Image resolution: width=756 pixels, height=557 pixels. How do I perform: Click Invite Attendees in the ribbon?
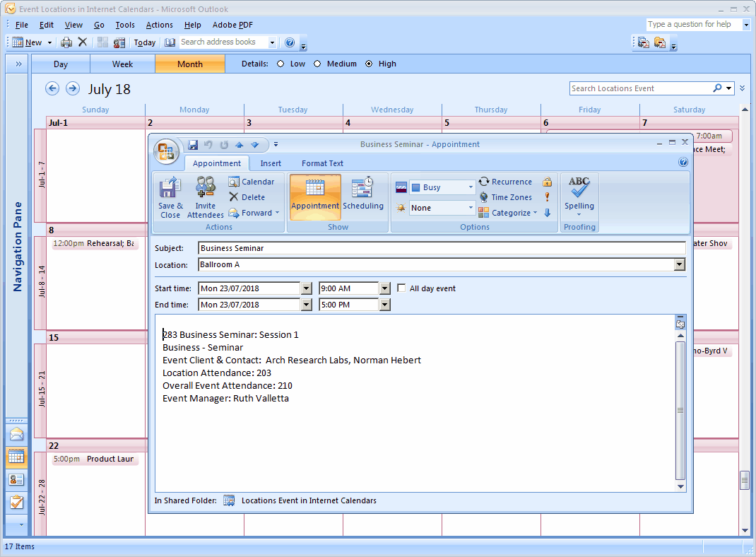pyautogui.click(x=206, y=198)
